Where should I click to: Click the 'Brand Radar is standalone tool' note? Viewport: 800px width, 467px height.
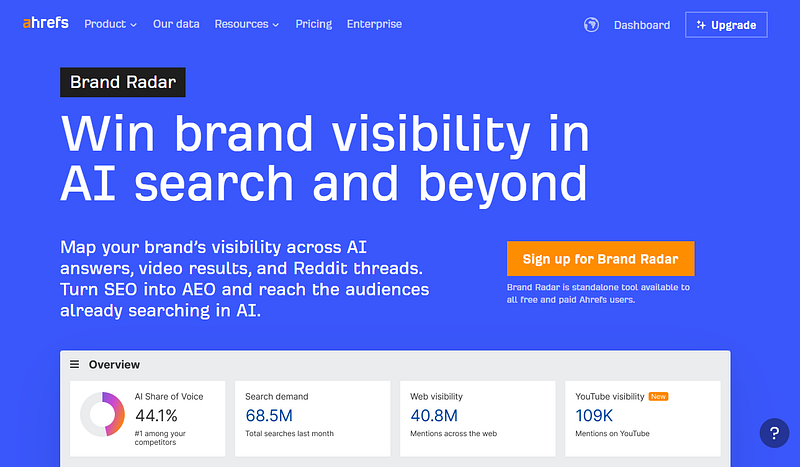click(598, 293)
